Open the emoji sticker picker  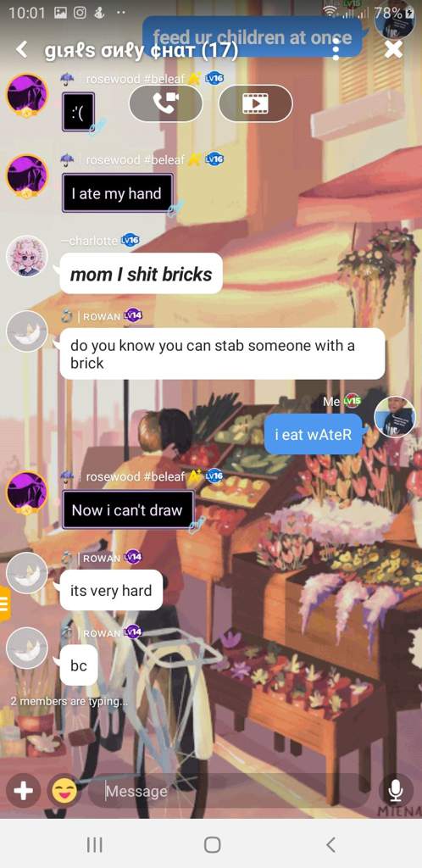pyautogui.click(x=64, y=791)
